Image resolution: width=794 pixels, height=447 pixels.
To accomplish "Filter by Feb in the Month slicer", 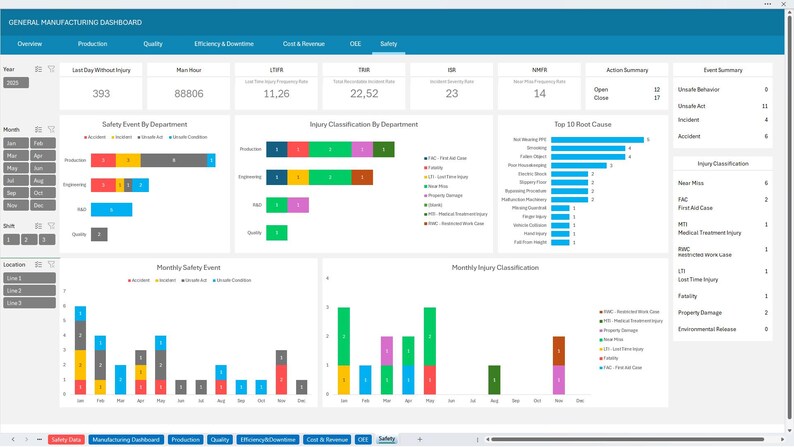I will tap(43, 143).
